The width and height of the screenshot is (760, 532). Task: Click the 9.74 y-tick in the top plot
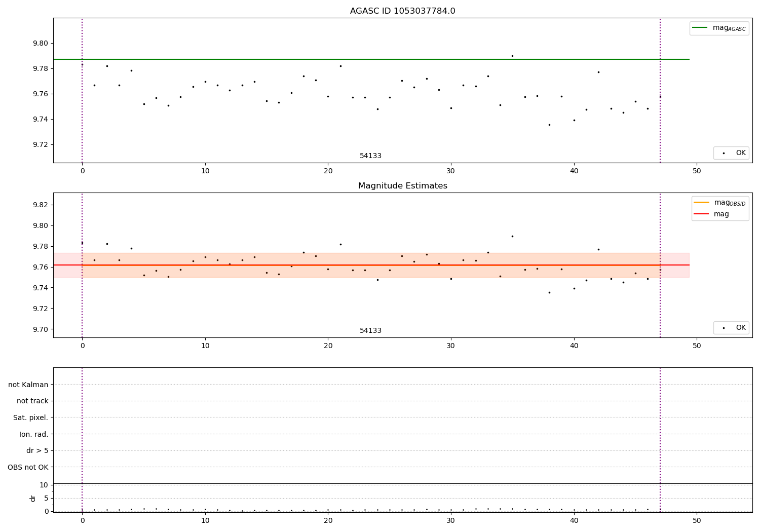pos(41,119)
